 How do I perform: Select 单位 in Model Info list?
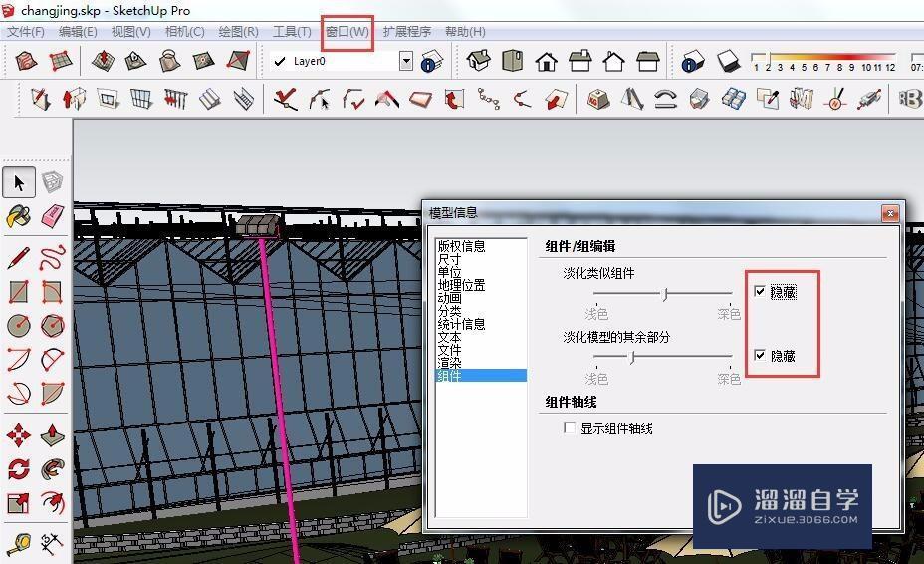click(450, 272)
